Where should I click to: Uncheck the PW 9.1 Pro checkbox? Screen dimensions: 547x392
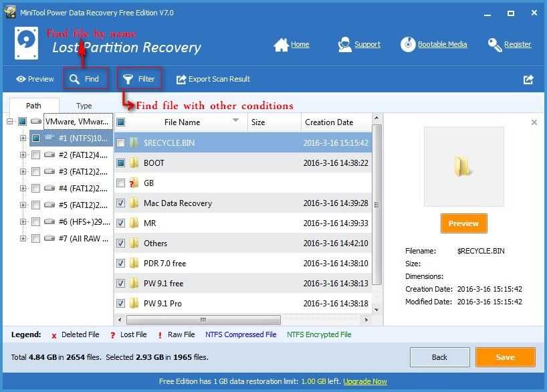point(121,303)
